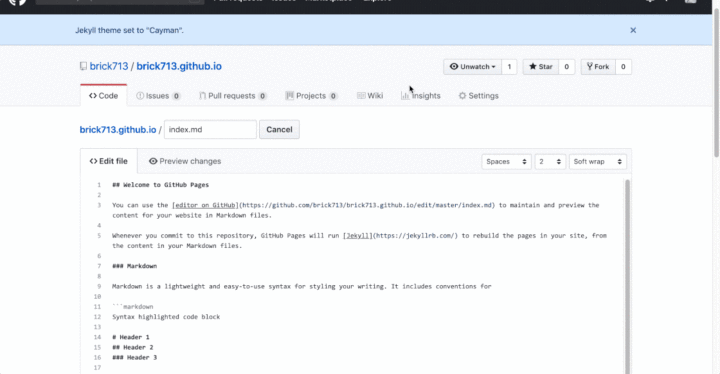
Task: Click the "```markdown" line in editor
Action: pos(133,307)
